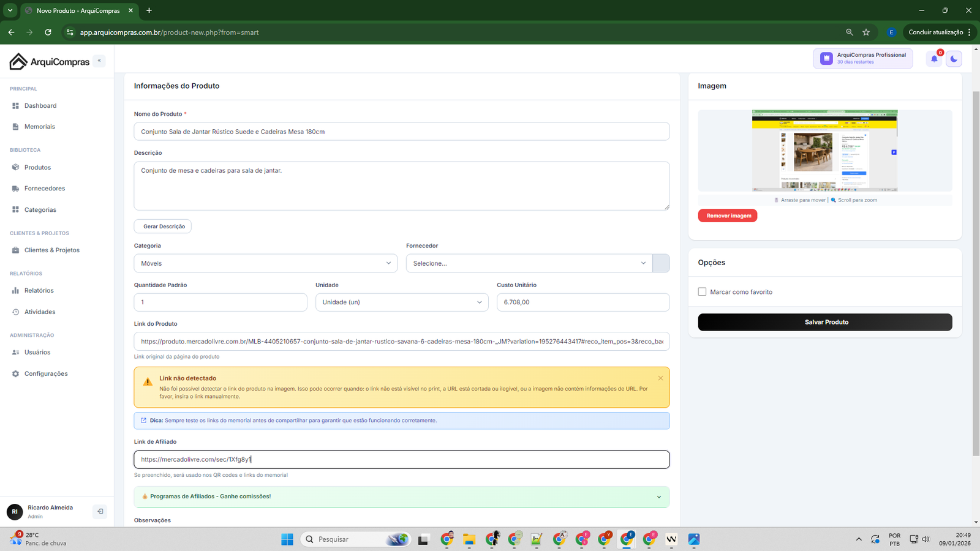
Task: Collapse the sidebar with chevron button
Action: click(x=99, y=61)
